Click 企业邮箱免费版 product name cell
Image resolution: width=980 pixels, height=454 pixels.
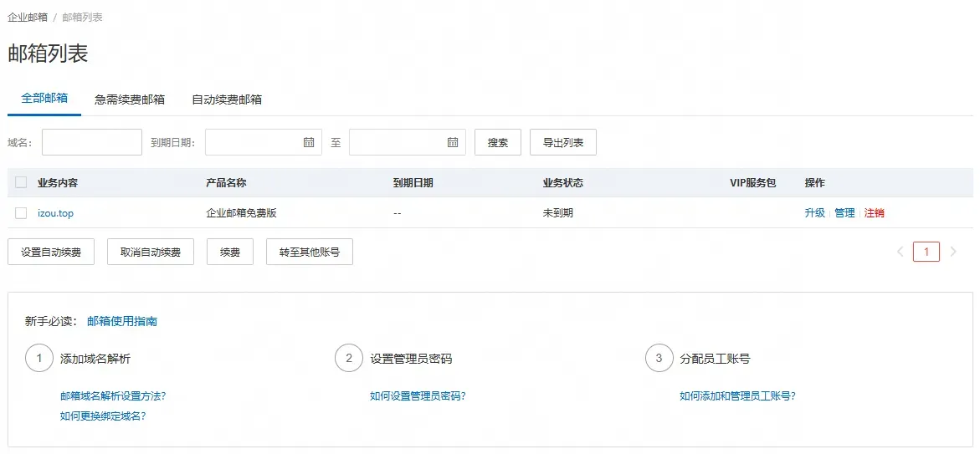pyautogui.click(x=241, y=213)
